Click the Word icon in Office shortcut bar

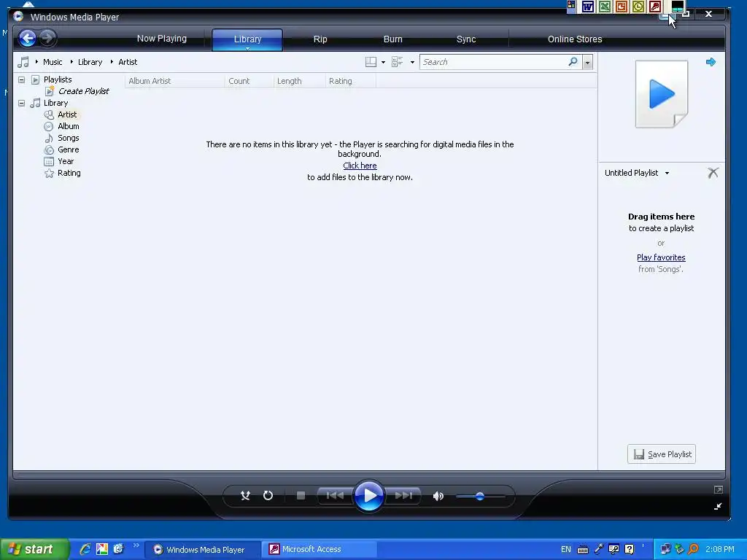point(588,7)
